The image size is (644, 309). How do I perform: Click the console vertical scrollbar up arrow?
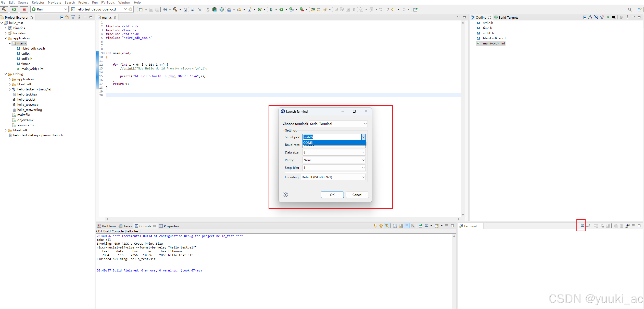pos(454,236)
